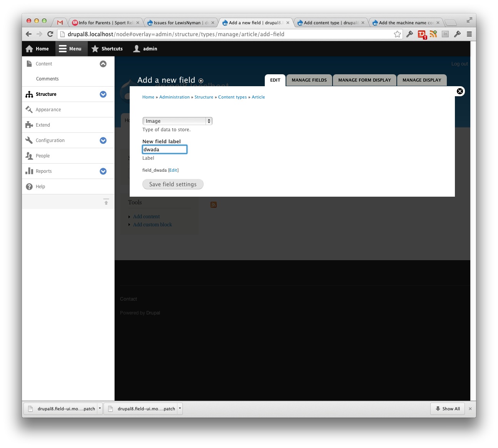The width and height of the screenshot is (498, 448).
Task: Open Appearance using its brush icon
Action: click(x=29, y=109)
